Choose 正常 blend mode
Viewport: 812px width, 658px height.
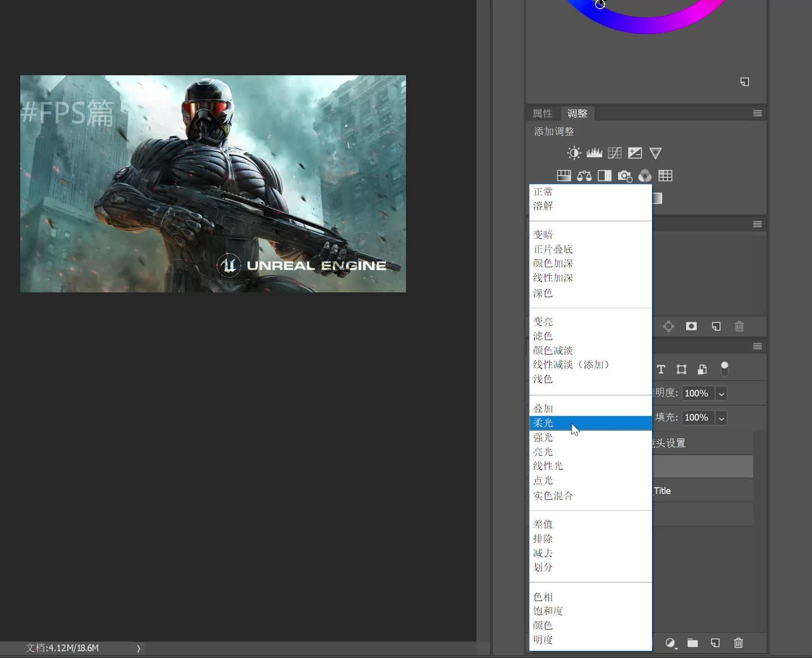click(x=591, y=192)
